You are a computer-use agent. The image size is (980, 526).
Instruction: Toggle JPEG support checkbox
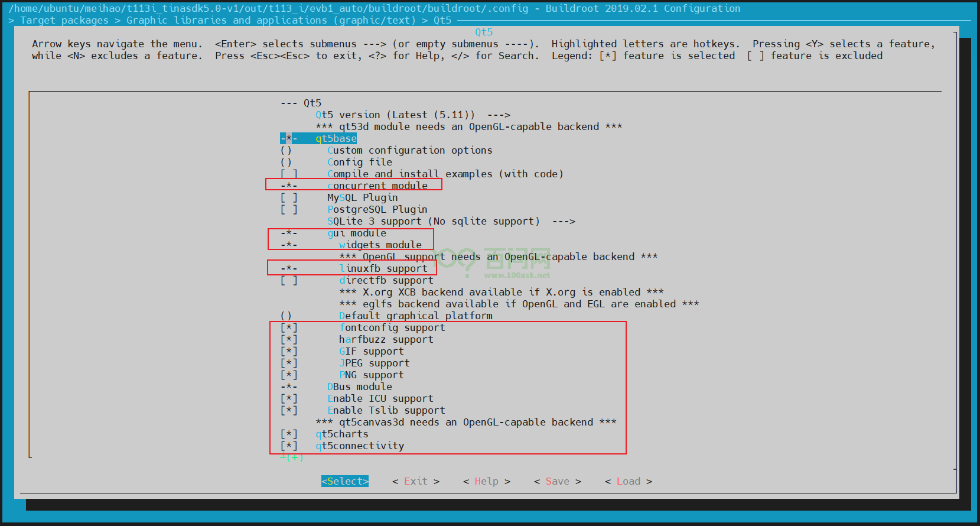(289, 363)
